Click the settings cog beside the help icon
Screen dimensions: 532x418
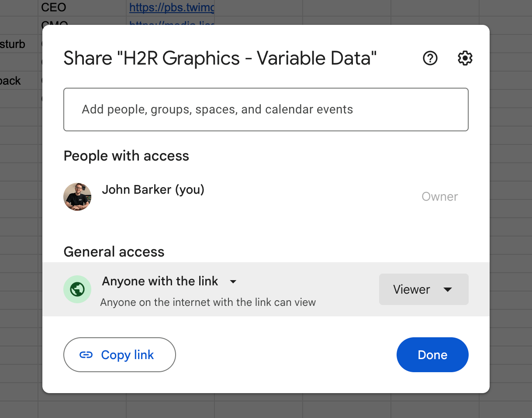point(465,58)
